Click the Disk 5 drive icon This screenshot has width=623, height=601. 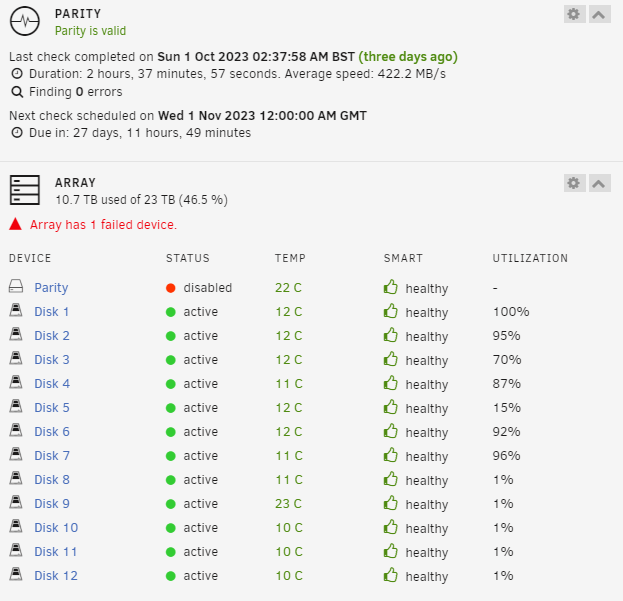pos(16,406)
